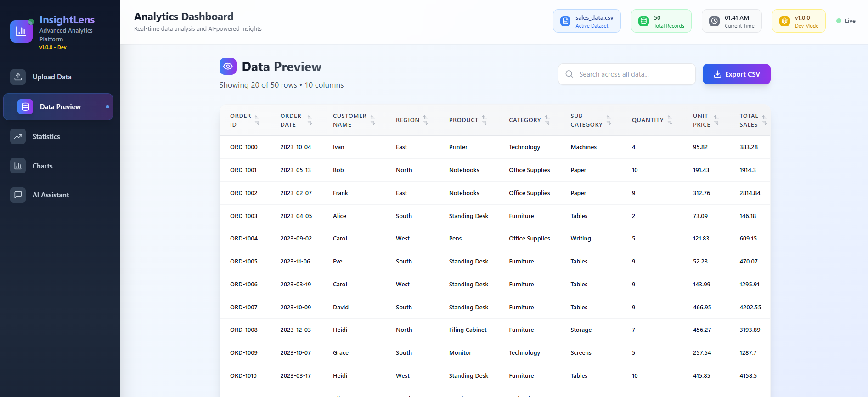Open AI Assistant chat bubble icon
Viewport: 868px width, 397px height.
tap(18, 195)
